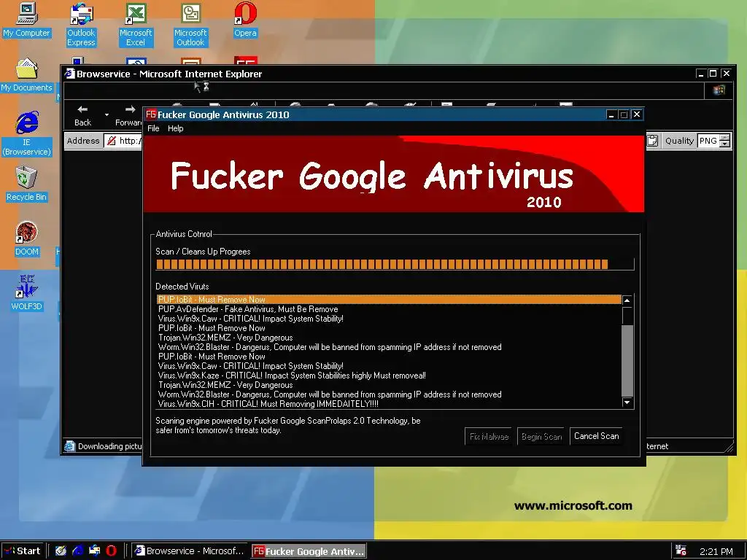Click IE page icon in Browservice title bar
This screenshot has width=747, height=560.
(70, 74)
